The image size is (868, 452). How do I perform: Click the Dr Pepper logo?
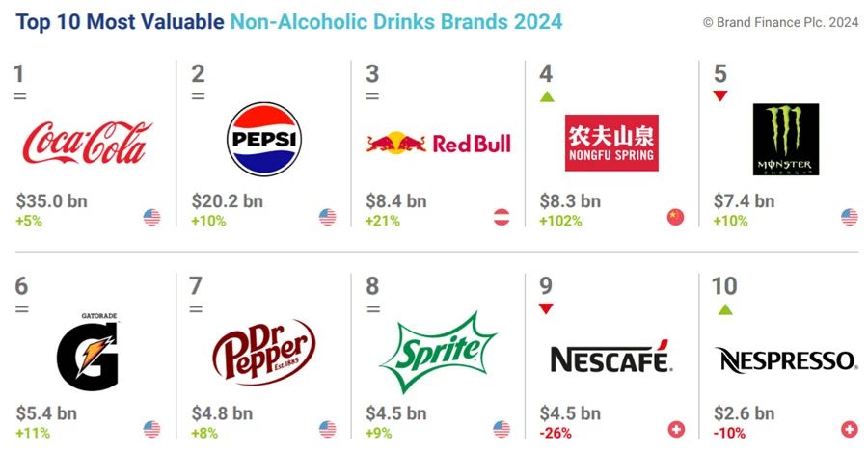[x=264, y=352]
